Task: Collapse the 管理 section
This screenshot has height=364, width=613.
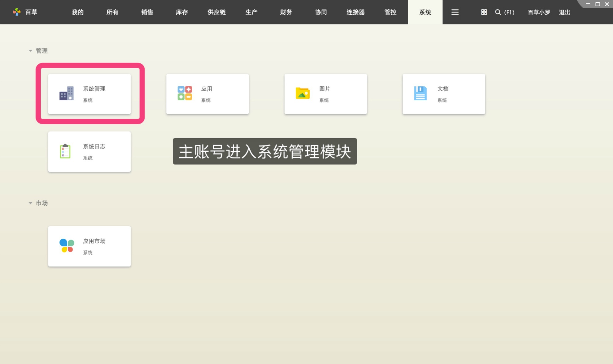Action: point(30,51)
